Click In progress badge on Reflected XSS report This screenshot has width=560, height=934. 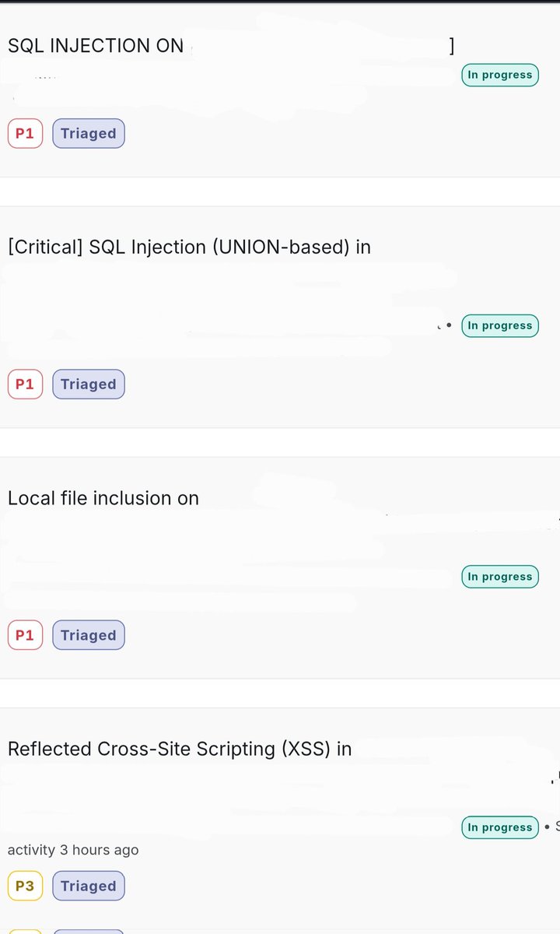500,827
